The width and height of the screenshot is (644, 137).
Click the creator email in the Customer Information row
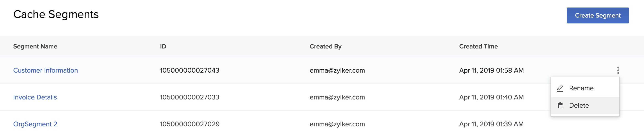(337, 70)
